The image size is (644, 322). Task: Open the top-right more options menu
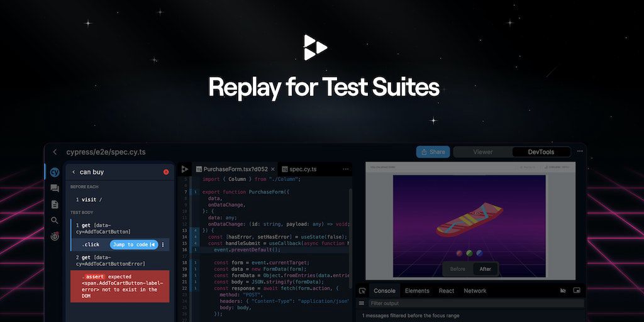(579, 152)
